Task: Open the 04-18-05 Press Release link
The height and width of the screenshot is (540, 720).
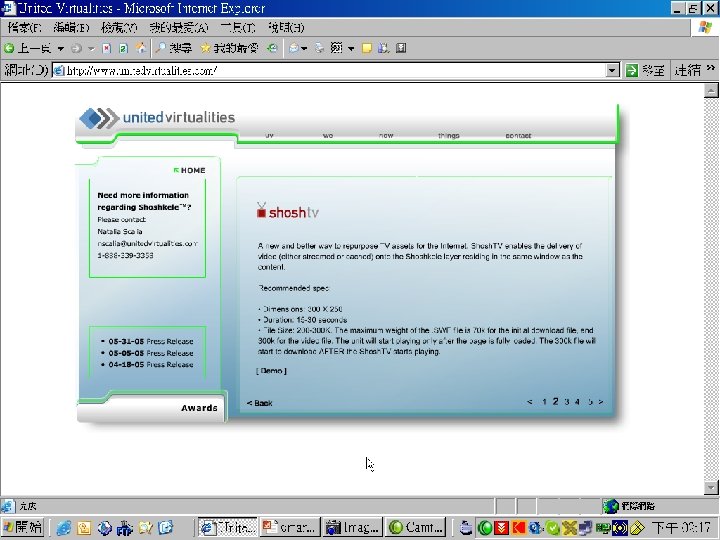Action: pyautogui.click(x=151, y=365)
